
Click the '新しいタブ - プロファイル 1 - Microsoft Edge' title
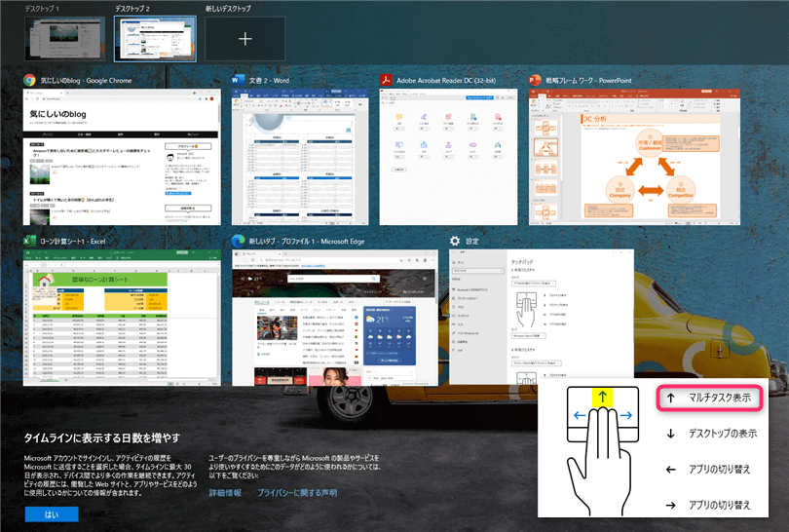(x=307, y=242)
